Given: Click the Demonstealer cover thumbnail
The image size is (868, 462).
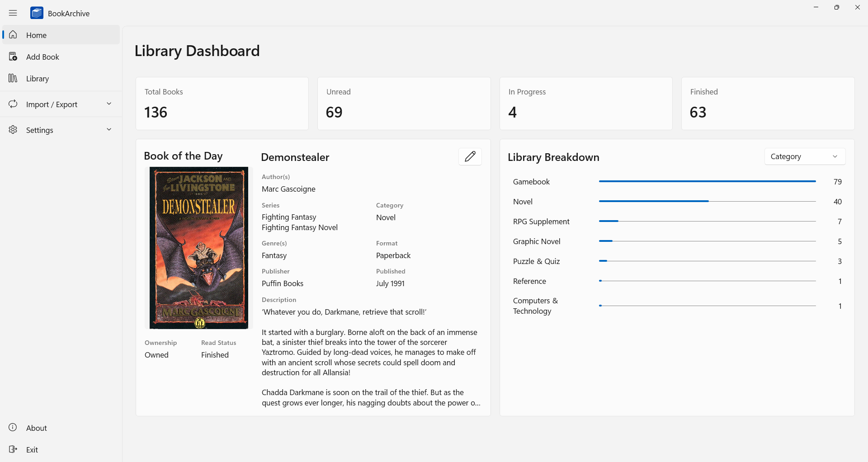Looking at the screenshot, I should [x=198, y=248].
